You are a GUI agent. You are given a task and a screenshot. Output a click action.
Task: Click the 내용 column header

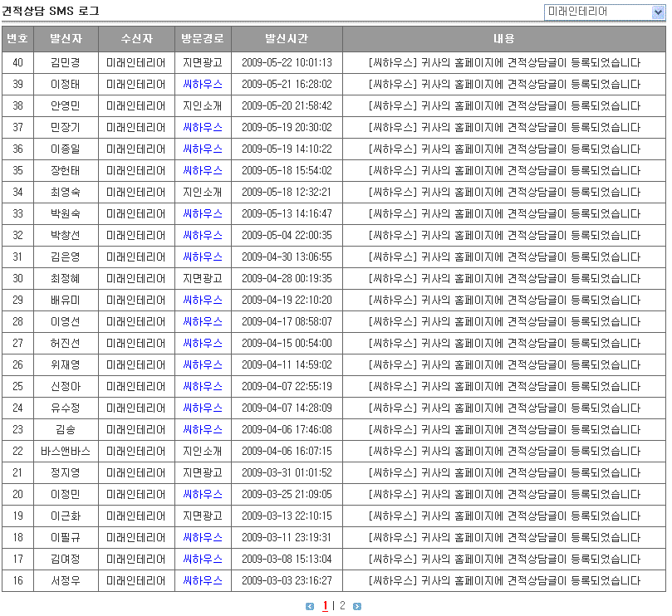[x=504, y=39]
